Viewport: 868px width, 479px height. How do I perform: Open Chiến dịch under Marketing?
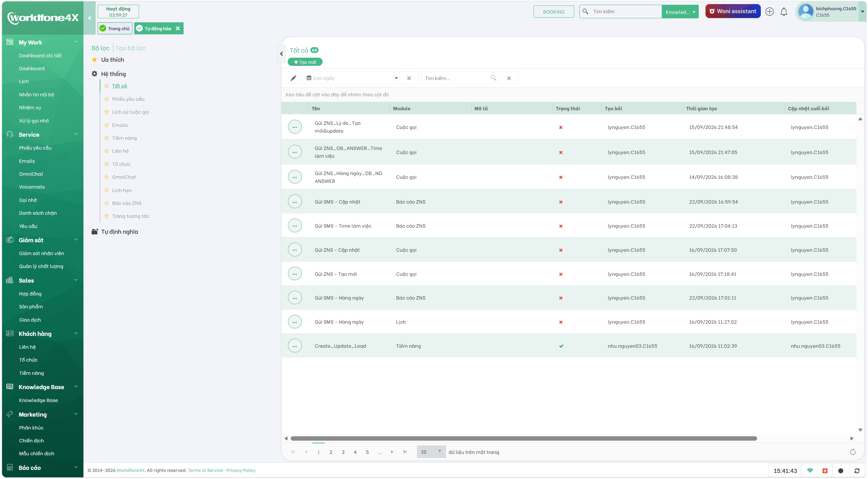point(31,441)
